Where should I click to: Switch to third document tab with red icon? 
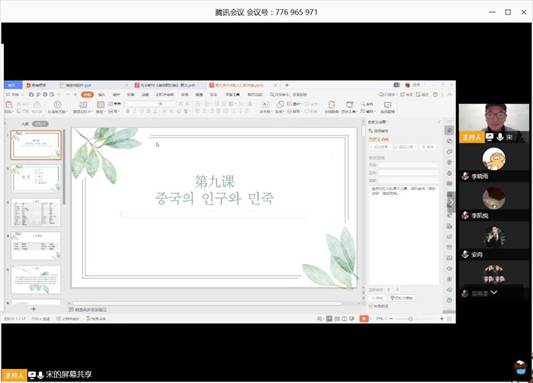[x=165, y=85]
